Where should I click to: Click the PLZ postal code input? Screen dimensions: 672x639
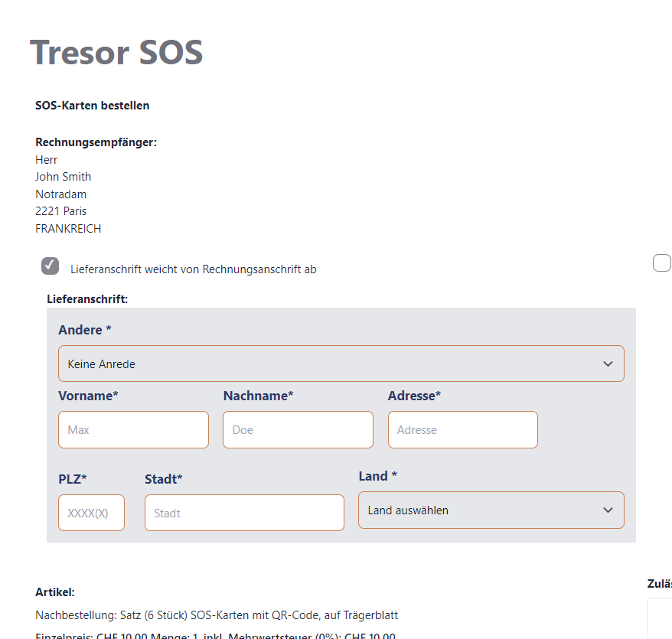[91, 513]
